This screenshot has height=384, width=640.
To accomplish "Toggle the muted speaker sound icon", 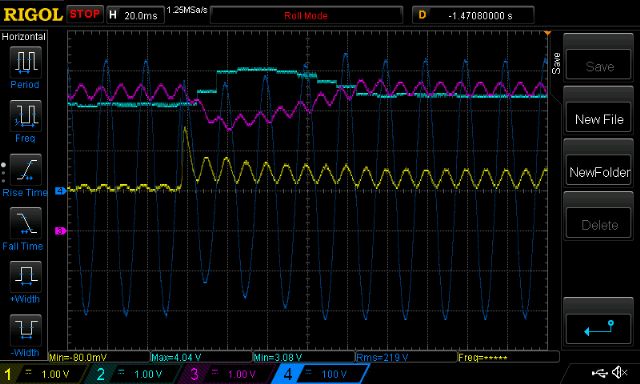I will 620,372.
